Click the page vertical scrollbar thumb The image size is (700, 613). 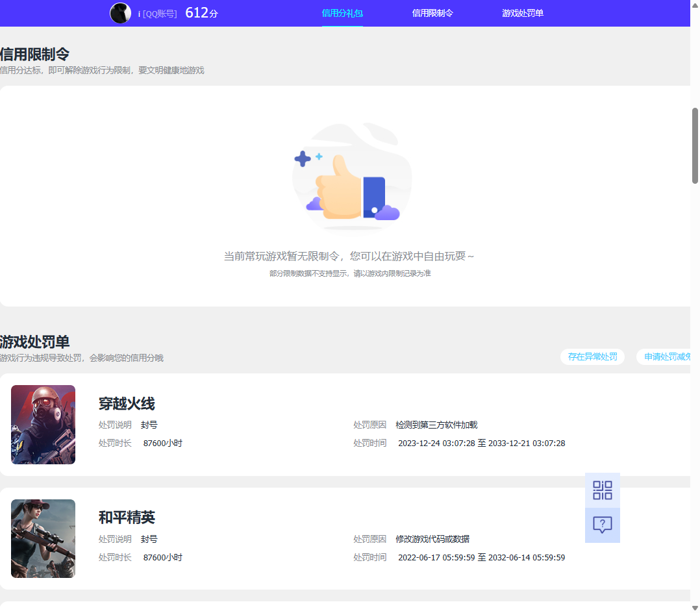click(x=695, y=145)
